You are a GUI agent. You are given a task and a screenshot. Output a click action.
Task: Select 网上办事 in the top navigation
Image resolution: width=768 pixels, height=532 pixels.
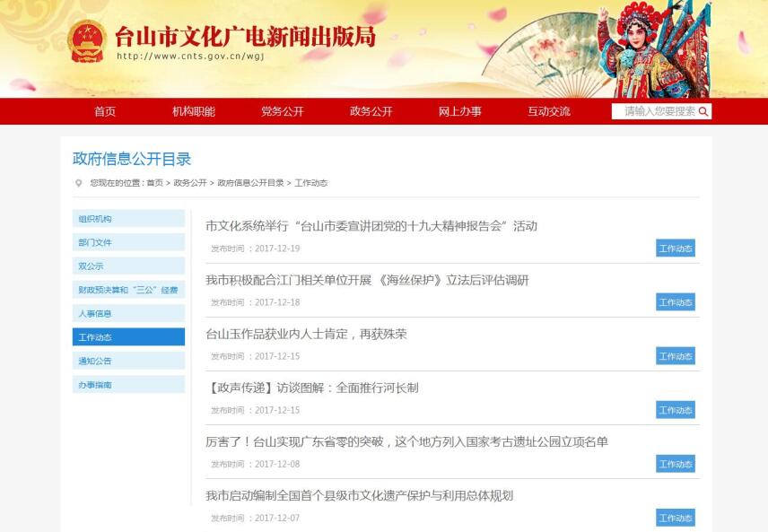[x=460, y=111]
